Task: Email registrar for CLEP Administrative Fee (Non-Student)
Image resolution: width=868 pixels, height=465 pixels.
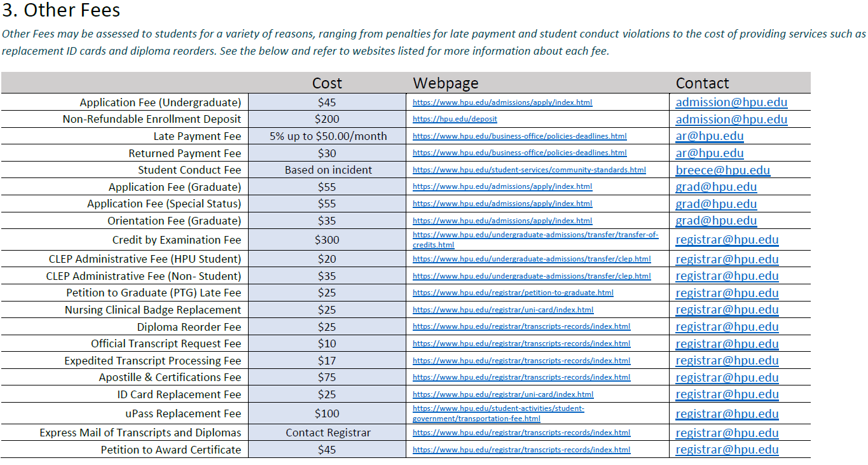Action: 727,276
